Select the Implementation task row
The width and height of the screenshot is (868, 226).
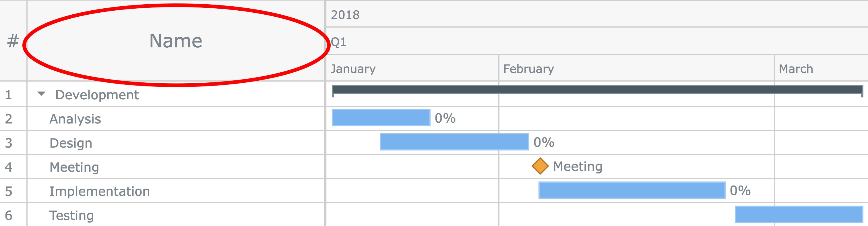coord(99,191)
